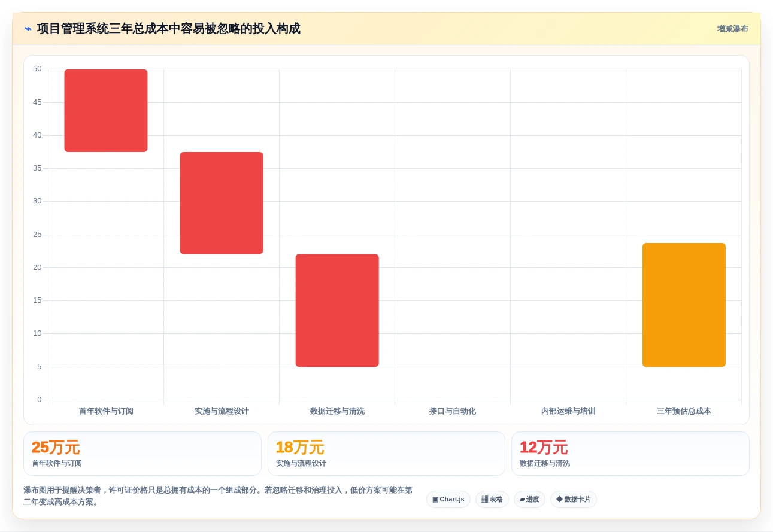Click the 首年软件与订阅 x-axis label

tap(106, 411)
